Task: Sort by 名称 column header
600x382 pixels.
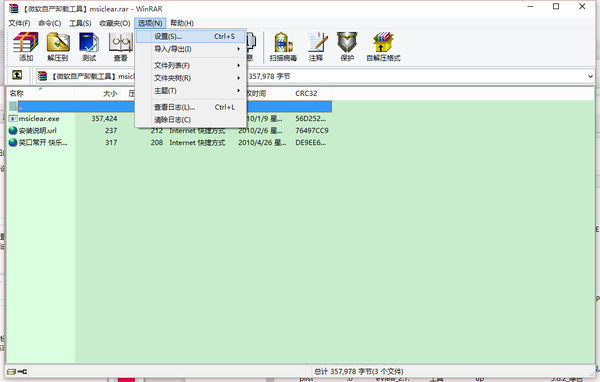Action: click(16, 93)
